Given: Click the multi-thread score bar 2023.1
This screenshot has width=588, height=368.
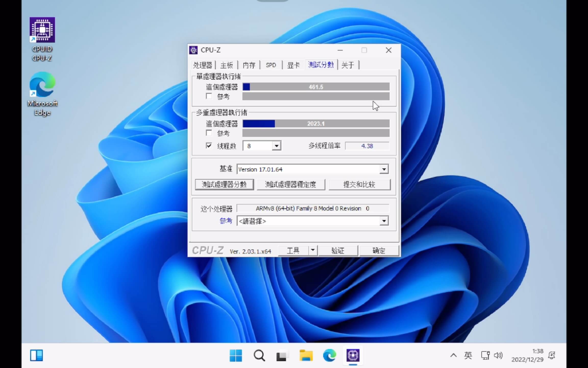Looking at the screenshot, I should tap(316, 124).
